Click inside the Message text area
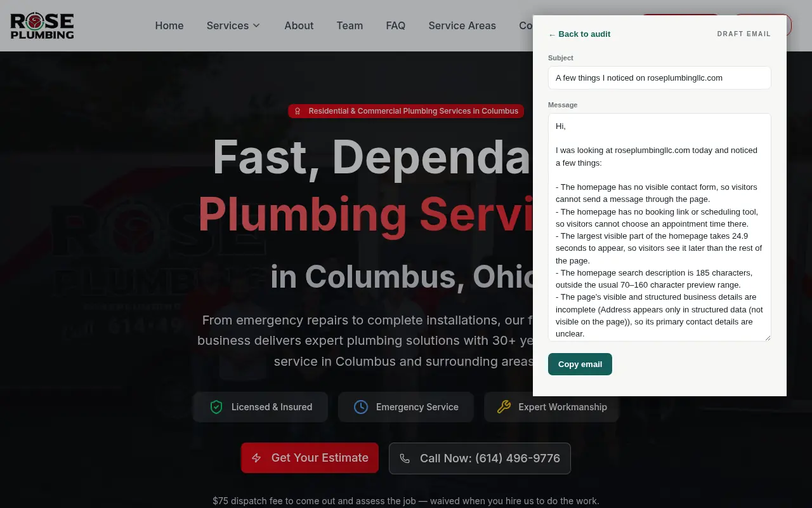 pos(660,227)
